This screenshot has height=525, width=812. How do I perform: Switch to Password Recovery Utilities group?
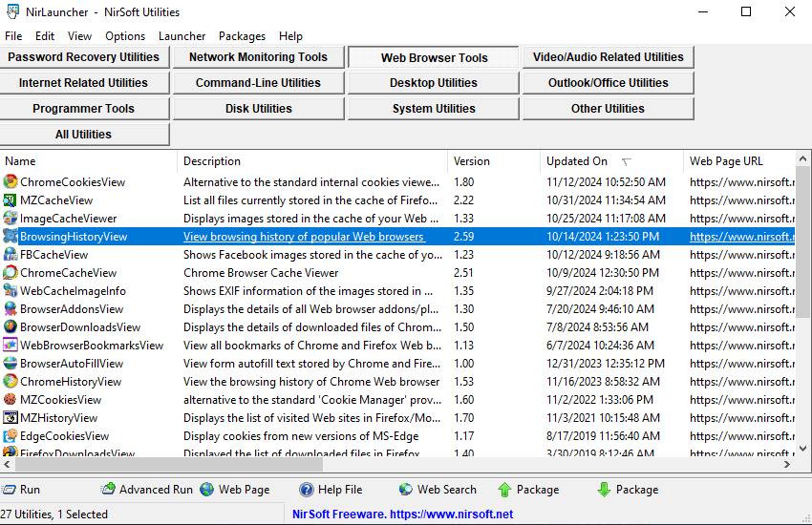pyautogui.click(x=84, y=57)
